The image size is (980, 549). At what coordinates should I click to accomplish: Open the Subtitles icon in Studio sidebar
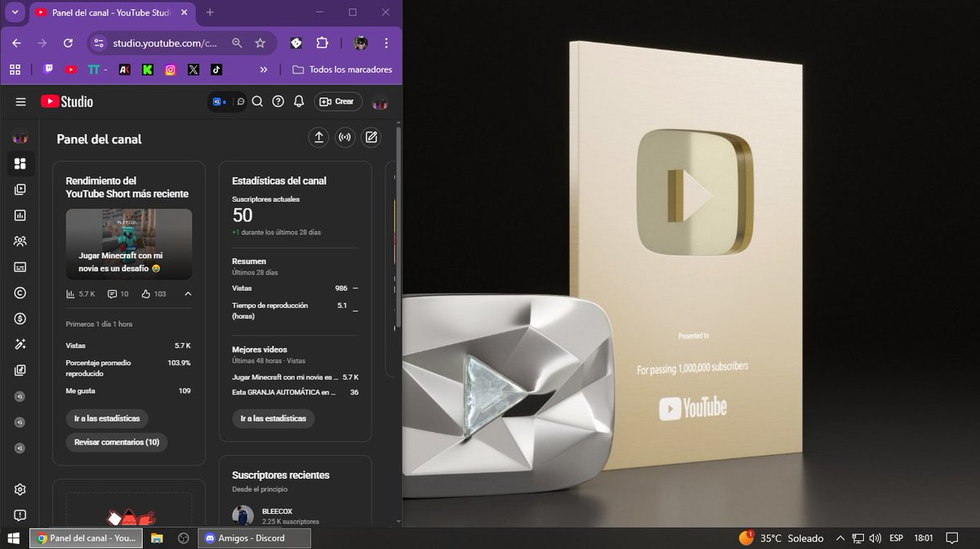pyautogui.click(x=20, y=267)
